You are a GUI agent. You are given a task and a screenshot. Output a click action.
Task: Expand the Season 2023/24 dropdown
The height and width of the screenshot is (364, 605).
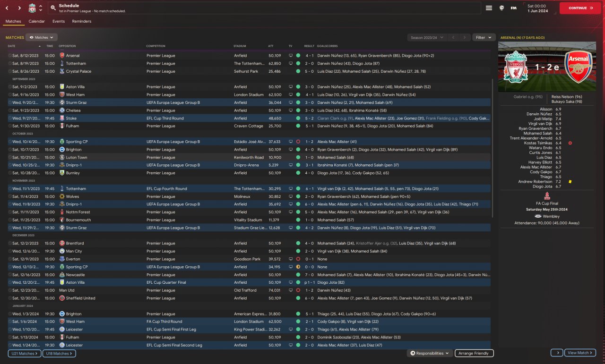[427, 37]
